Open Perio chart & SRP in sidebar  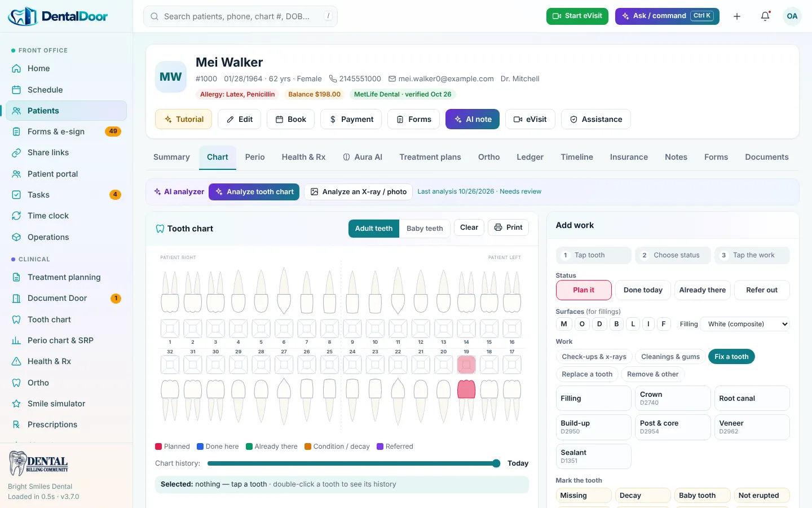point(66,340)
